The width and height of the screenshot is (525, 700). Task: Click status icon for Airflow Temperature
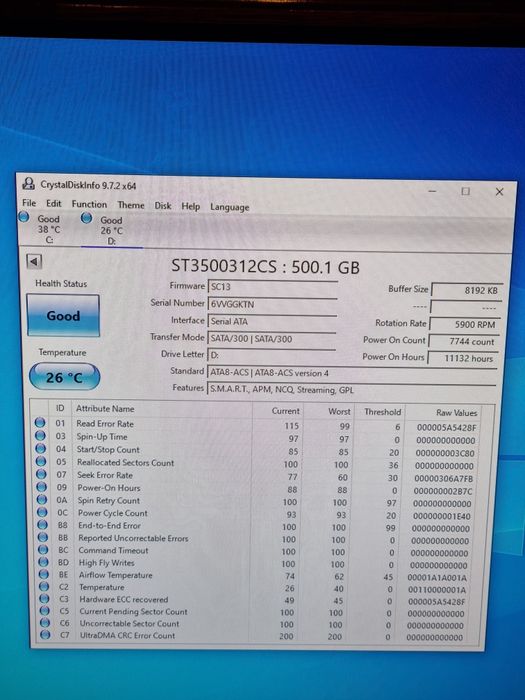44,574
